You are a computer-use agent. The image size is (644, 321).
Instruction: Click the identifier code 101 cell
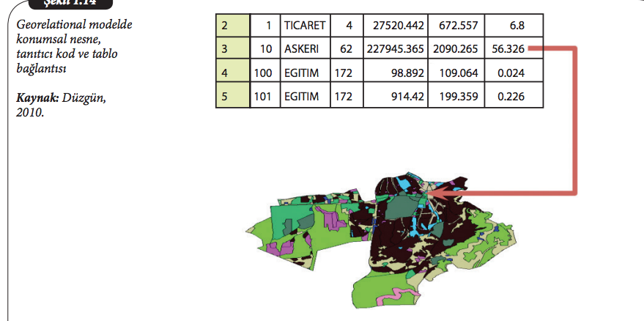[262, 97]
